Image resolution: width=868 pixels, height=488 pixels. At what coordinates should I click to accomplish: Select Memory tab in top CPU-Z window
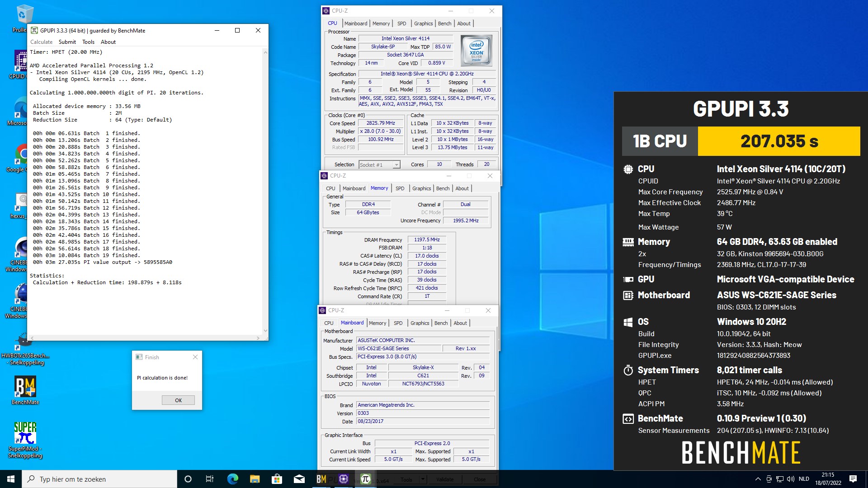coord(381,23)
